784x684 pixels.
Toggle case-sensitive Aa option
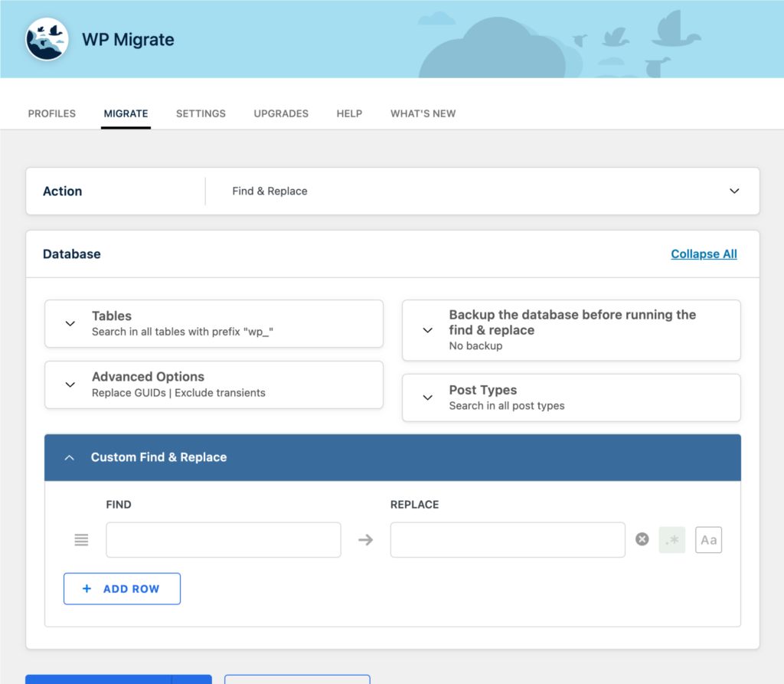click(x=708, y=540)
